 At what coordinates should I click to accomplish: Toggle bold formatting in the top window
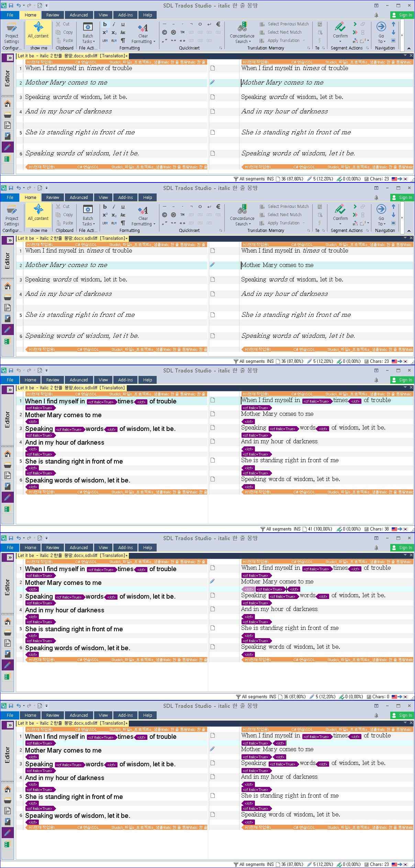coord(105,24)
